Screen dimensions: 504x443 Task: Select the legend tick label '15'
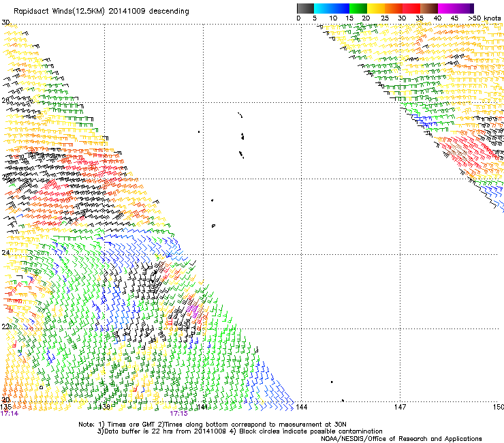click(x=349, y=18)
